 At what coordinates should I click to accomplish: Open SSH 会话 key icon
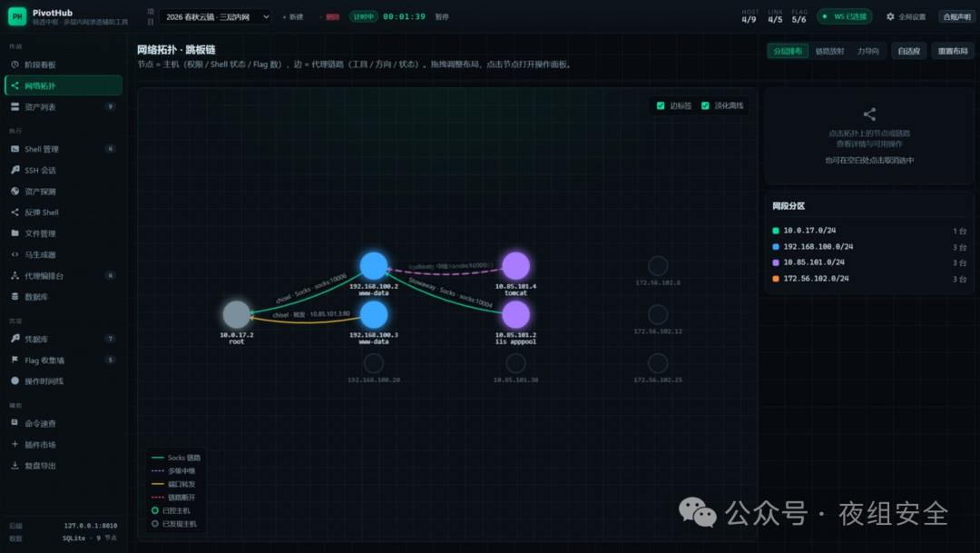click(15, 170)
